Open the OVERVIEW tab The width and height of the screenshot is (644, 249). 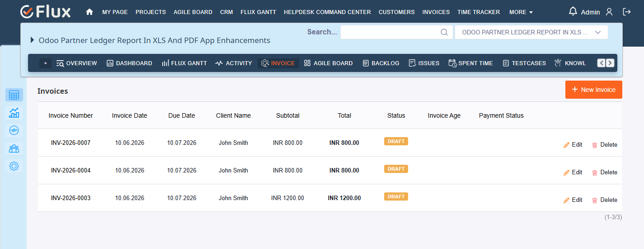coord(77,63)
